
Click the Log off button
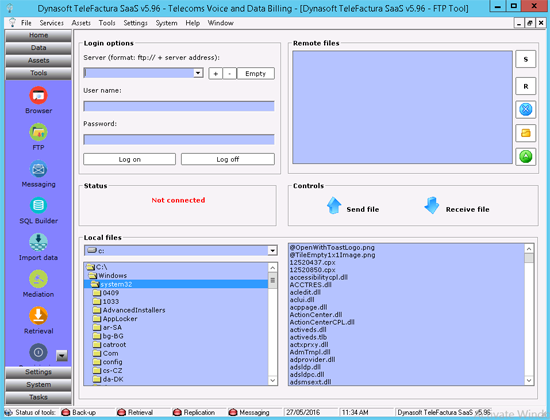point(228,159)
